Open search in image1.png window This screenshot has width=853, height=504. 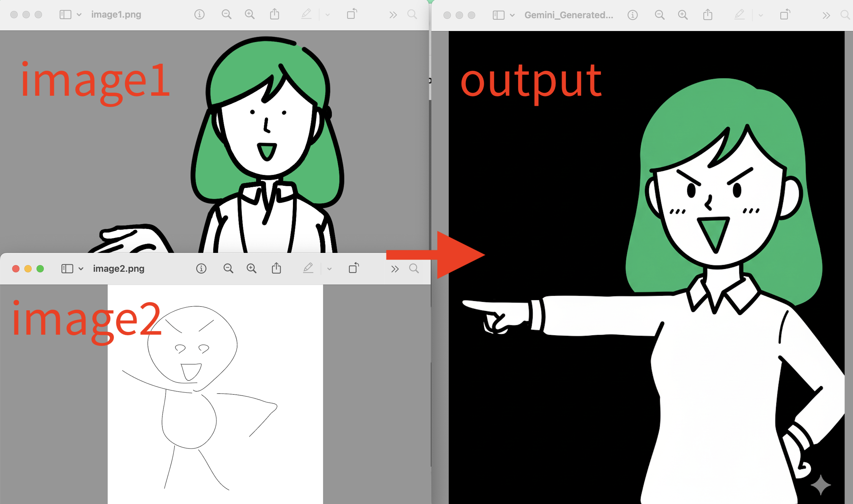tap(412, 15)
